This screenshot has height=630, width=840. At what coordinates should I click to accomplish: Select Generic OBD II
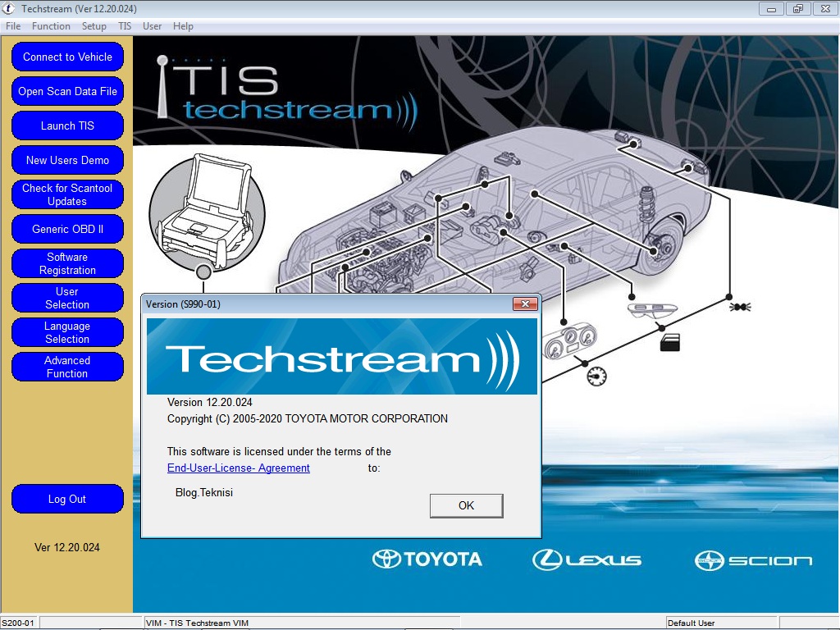click(67, 230)
